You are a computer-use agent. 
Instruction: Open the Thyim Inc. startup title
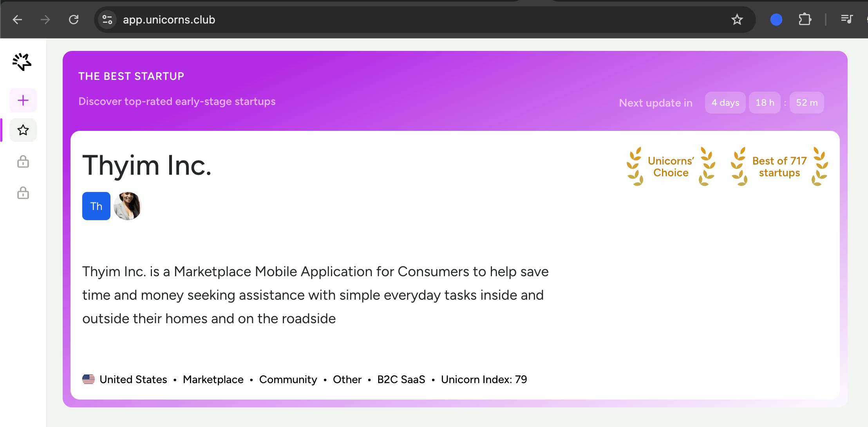pos(147,165)
